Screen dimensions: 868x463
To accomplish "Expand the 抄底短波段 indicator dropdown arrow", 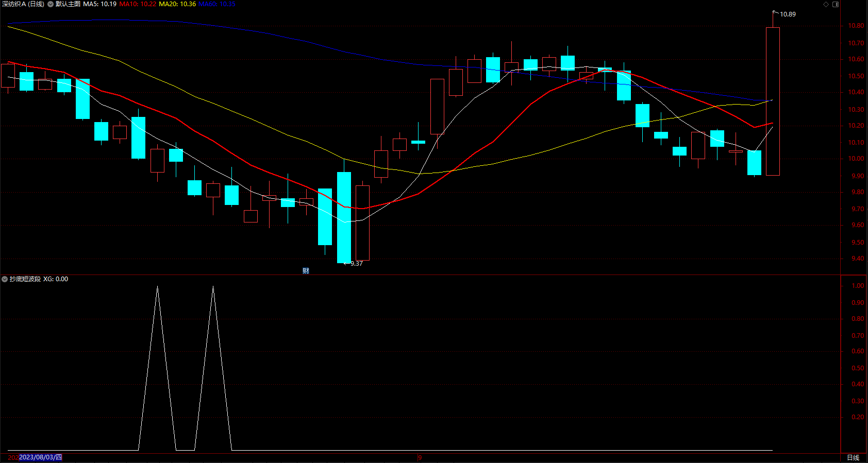I will pos(5,279).
